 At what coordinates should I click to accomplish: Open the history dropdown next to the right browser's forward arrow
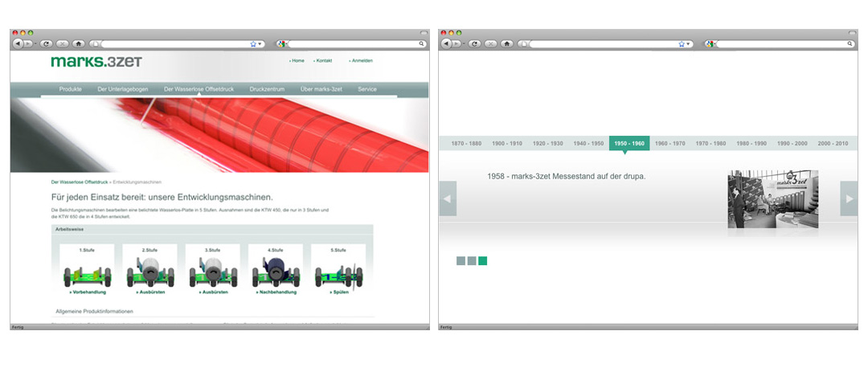pyautogui.click(x=464, y=43)
